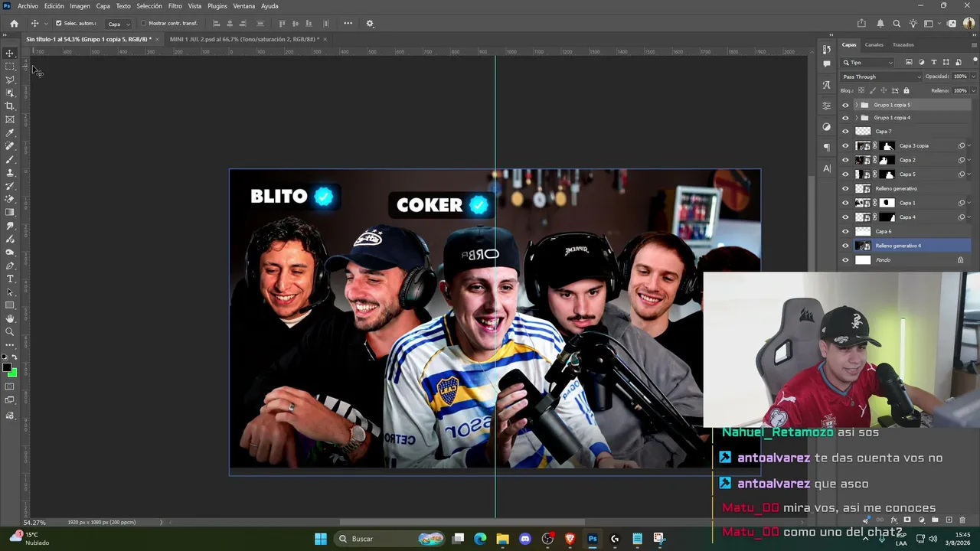Switch to the Canales tab
This screenshot has height=551, width=980.
pyautogui.click(x=874, y=45)
